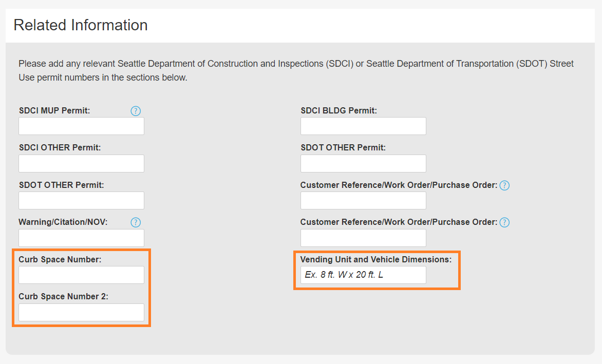Focus Customer Reference field directly above Vending Unit
This screenshot has height=364, width=602.
(363, 238)
